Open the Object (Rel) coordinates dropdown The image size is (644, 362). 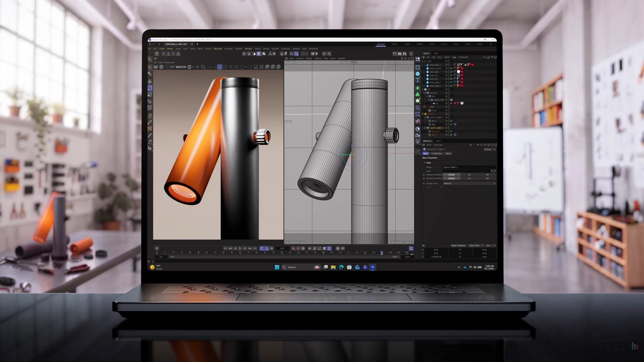476,245
